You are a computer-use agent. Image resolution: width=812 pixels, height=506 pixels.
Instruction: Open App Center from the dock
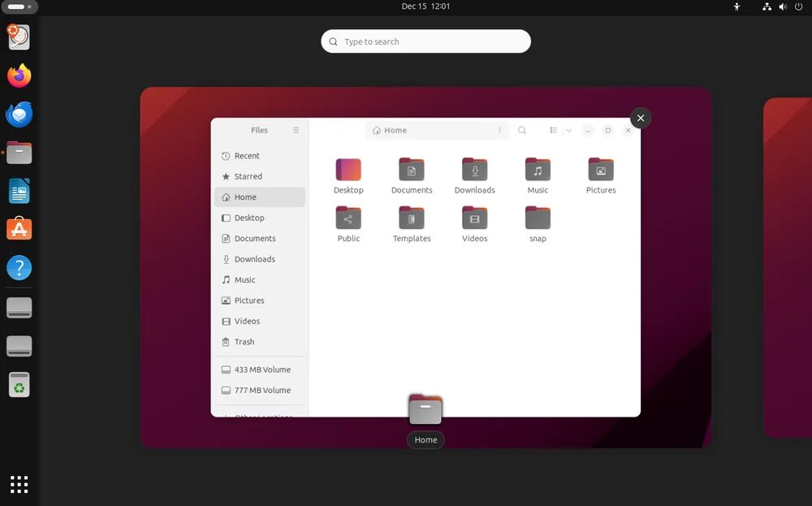coord(19,229)
